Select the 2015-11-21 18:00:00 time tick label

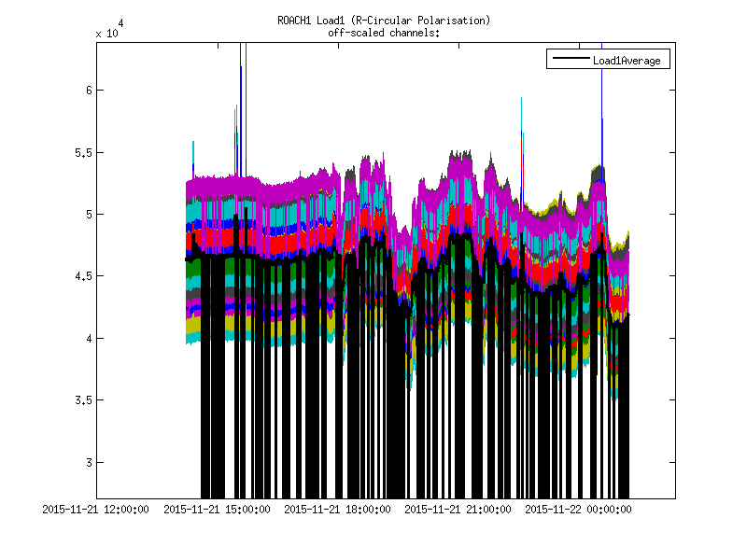coord(338,510)
